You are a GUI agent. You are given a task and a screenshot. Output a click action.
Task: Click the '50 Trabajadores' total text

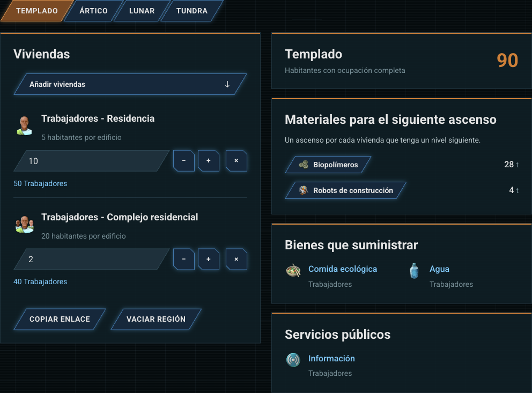[40, 183]
